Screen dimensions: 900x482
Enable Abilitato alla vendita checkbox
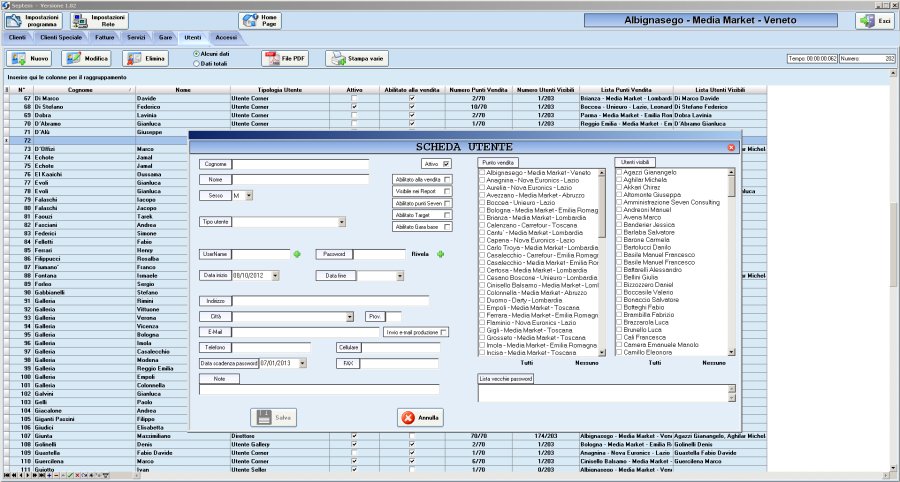(x=447, y=179)
